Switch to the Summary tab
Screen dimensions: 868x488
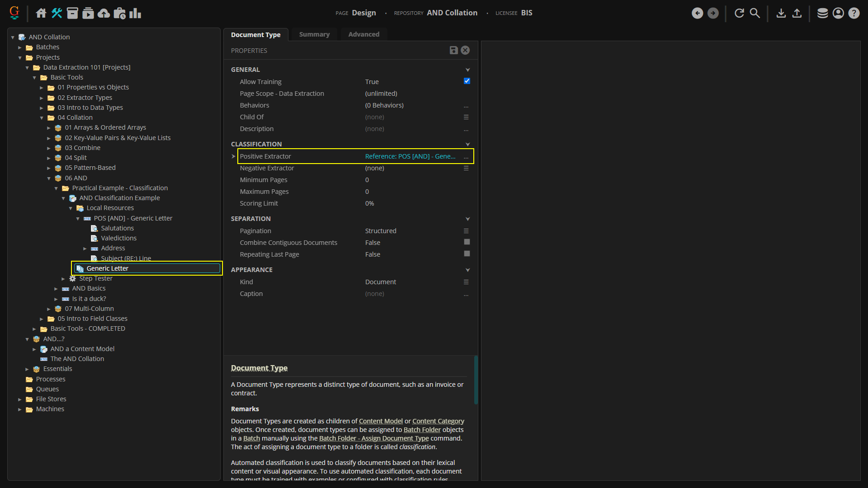click(x=314, y=34)
